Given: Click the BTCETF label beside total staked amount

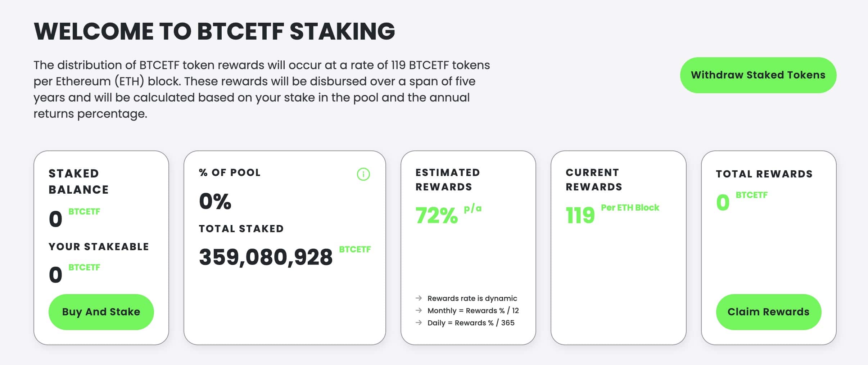Looking at the screenshot, I should point(355,249).
